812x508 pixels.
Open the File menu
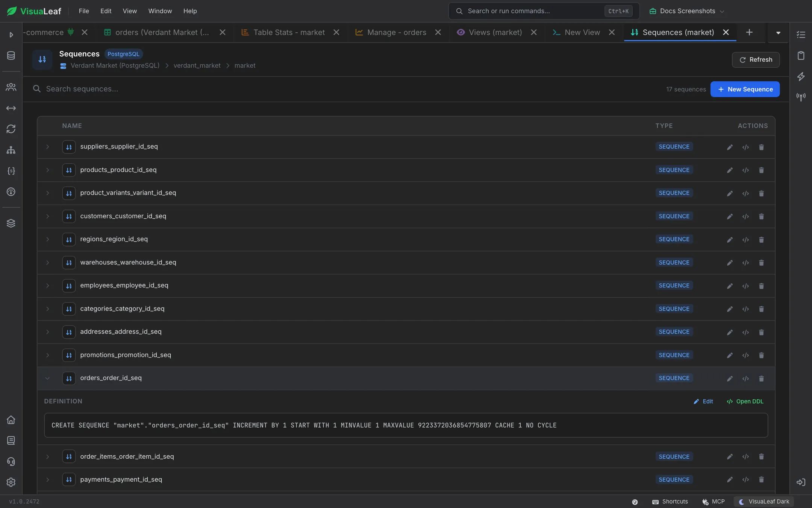(x=84, y=11)
